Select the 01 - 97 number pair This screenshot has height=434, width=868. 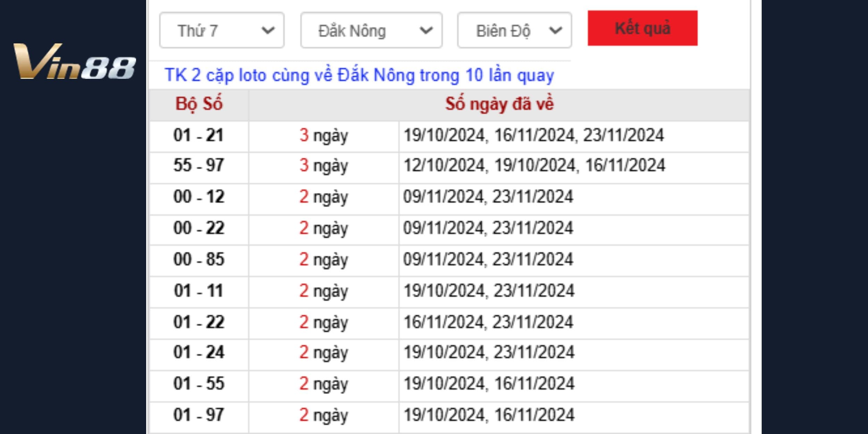[199, 415]
